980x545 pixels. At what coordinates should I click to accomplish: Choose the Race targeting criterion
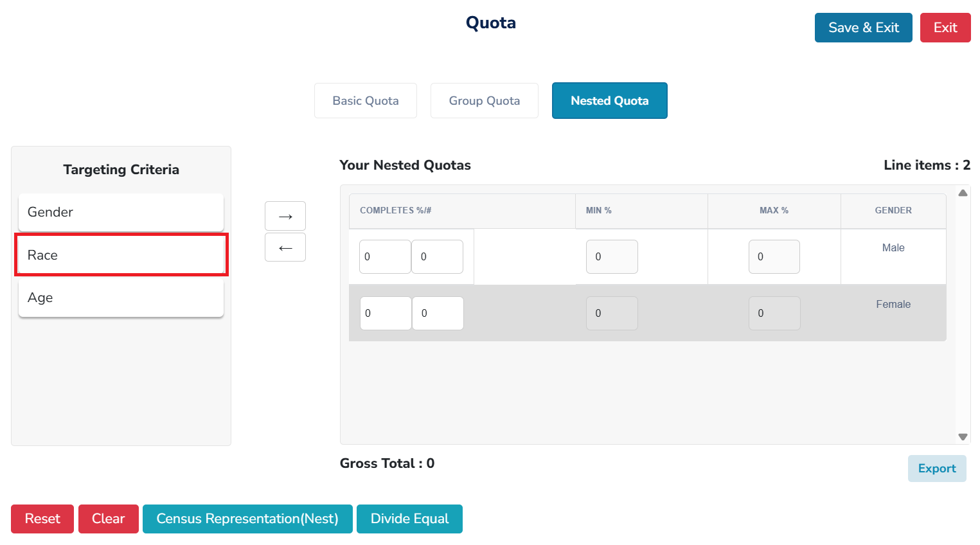coord(121,255)
